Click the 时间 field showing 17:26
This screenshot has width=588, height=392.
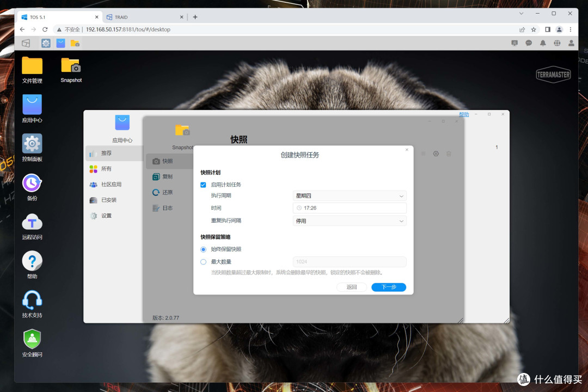350,208
